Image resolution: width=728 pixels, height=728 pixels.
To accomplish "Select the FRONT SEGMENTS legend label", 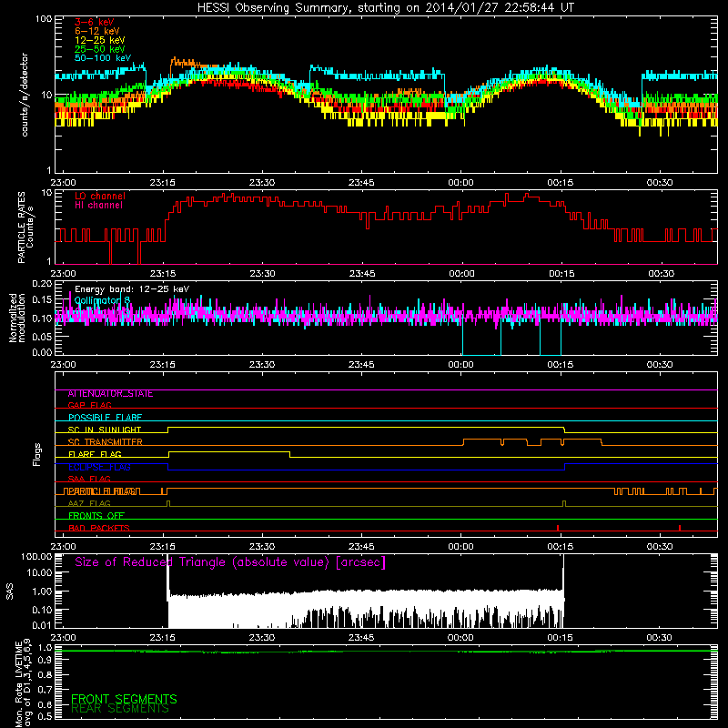I will (x=124, y=699).
